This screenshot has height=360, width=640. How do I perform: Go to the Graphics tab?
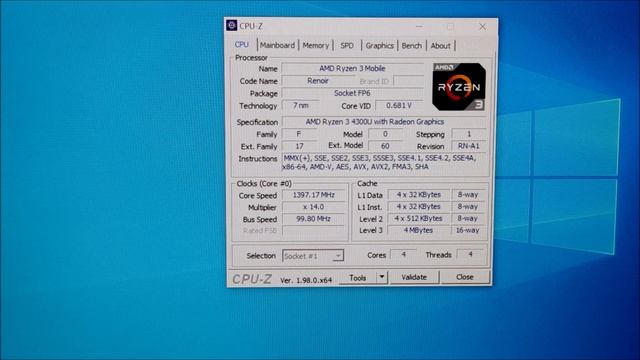(379, 45)
